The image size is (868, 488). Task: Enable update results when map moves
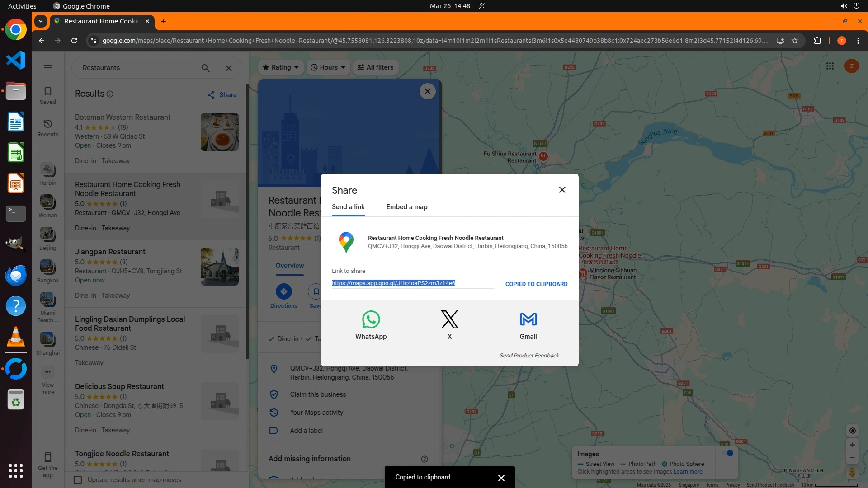78,480
